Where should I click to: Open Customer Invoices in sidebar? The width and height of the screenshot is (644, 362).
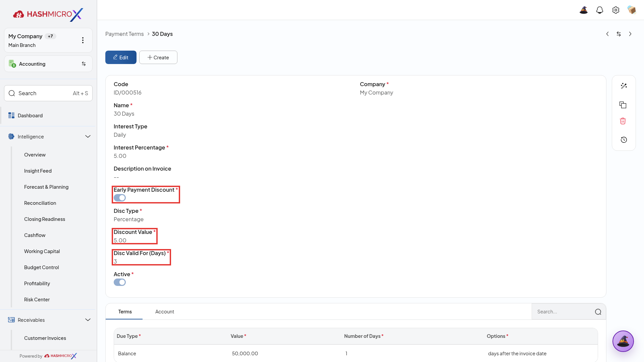pos(45,338)
